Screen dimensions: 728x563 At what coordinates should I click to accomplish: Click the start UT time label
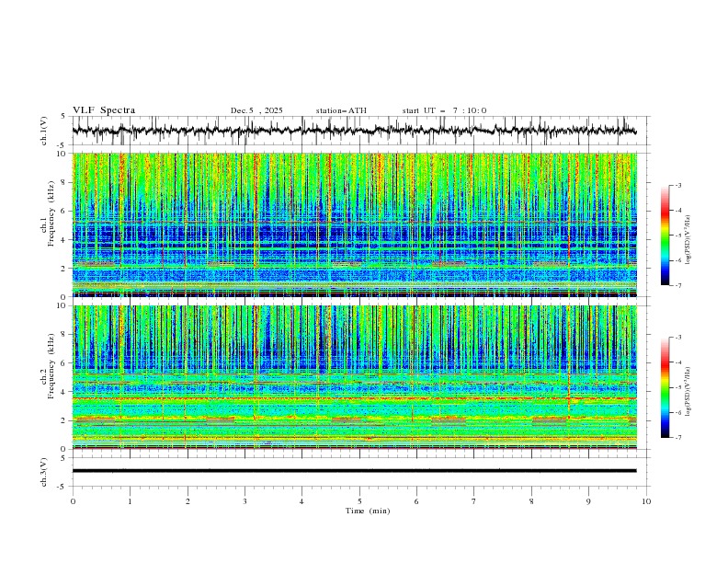(444, 110)
